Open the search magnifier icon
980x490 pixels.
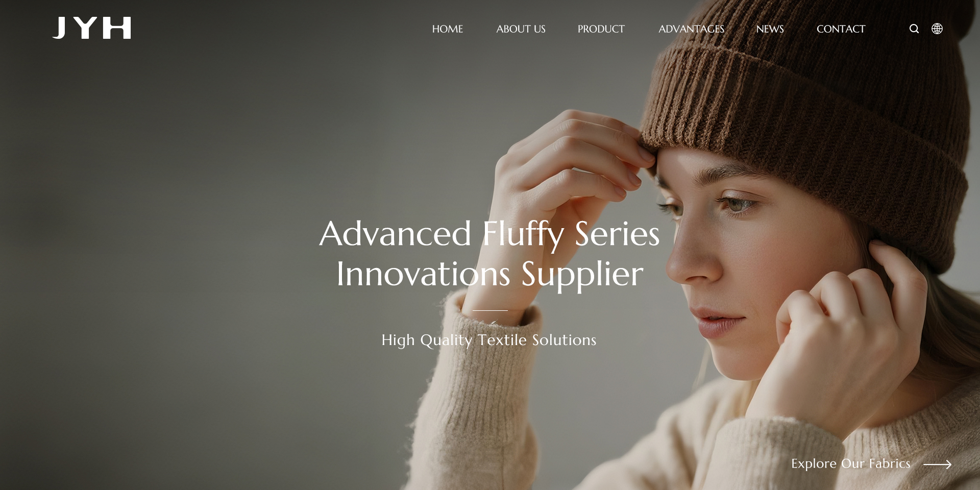[x=914, y=29]
